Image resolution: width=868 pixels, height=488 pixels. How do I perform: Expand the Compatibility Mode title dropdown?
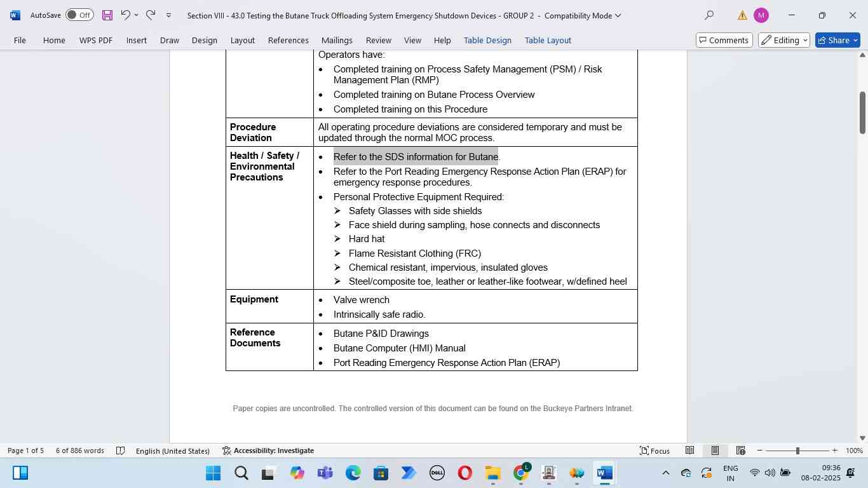[618, 15]
